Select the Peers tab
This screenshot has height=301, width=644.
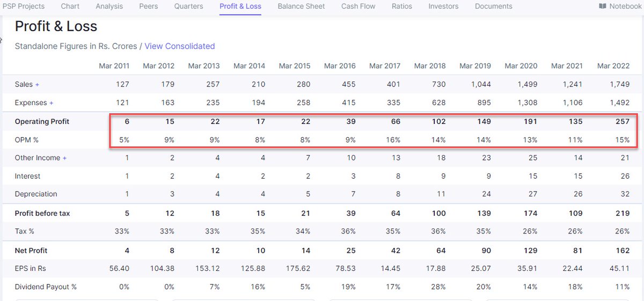(x=149, y=6)
